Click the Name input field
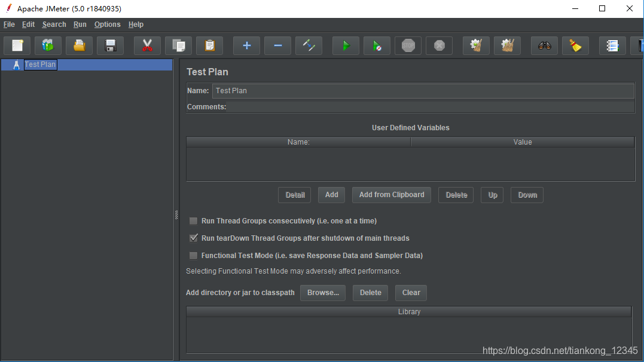Screen dimensions: 644x362 423,91
